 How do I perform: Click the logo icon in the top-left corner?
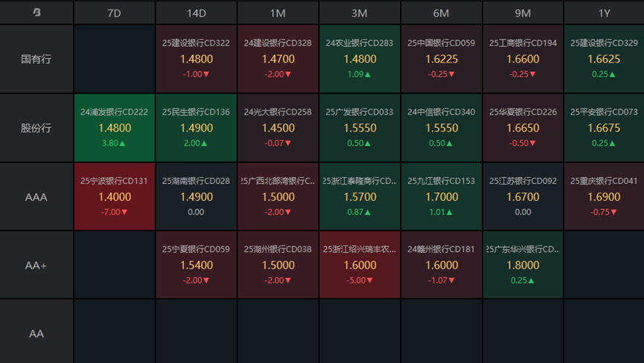pyautogui.click(x=36, y=13)
